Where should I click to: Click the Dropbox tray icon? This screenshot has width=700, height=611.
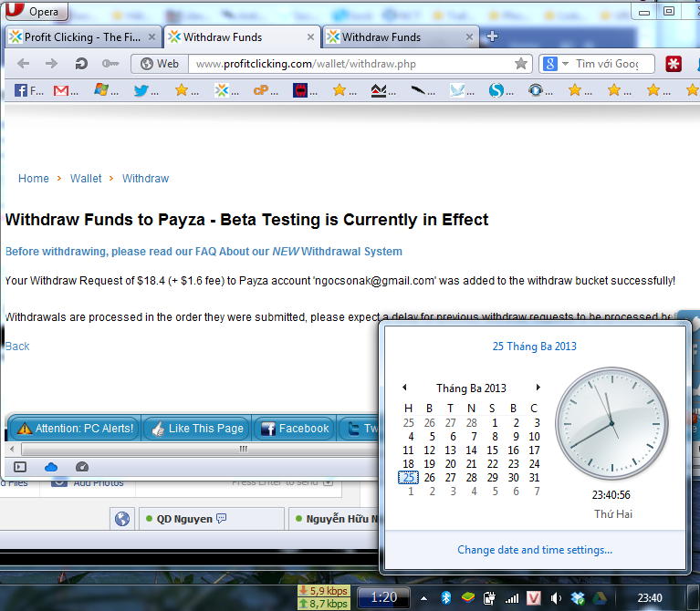578,598
